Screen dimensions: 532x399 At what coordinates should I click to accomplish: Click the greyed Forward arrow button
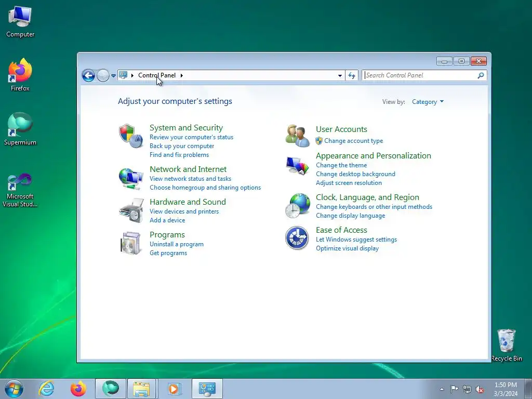coord(103,75)
